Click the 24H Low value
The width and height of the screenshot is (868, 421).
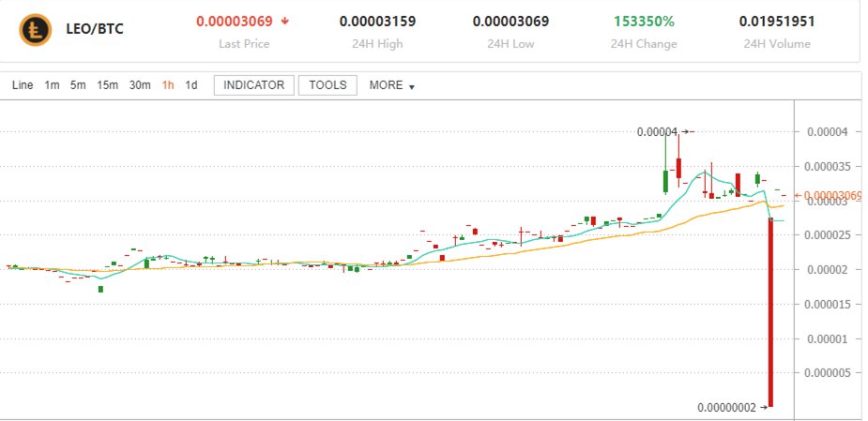(510, 22)
